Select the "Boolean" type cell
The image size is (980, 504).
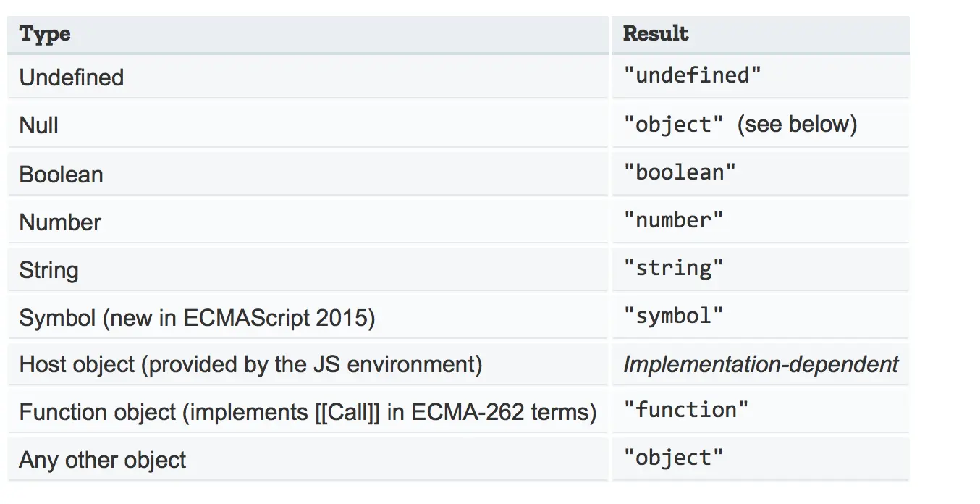62,175
